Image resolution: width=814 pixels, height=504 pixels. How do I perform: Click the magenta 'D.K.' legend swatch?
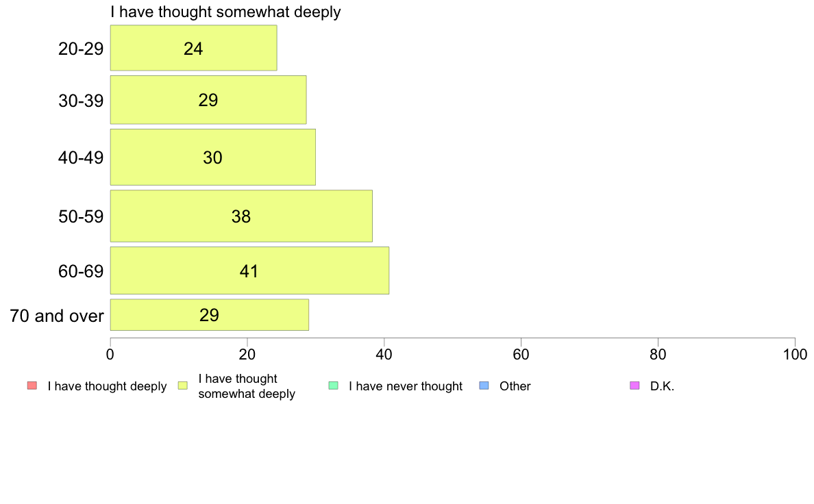click(x=634, y=386)
